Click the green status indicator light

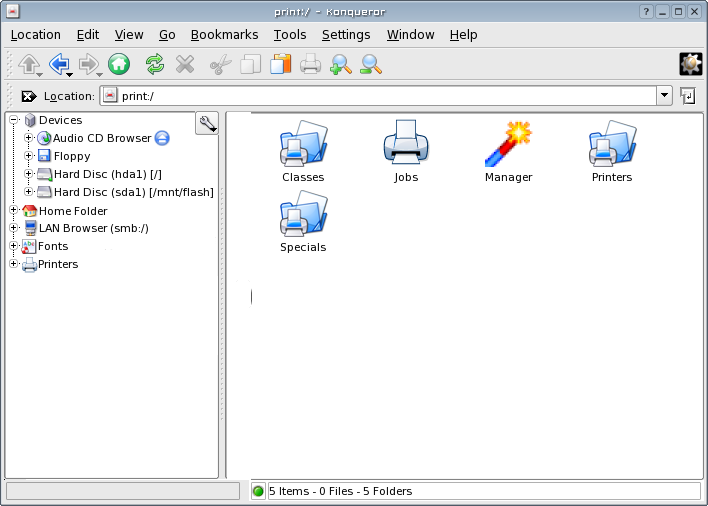258,491
